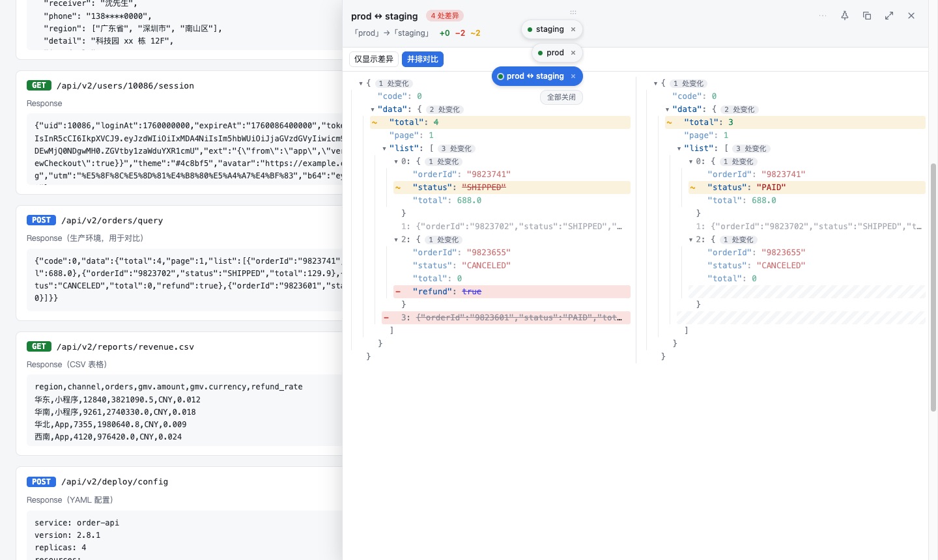
Task: Click the removed "refund": true line
Action: click(512, 292)
